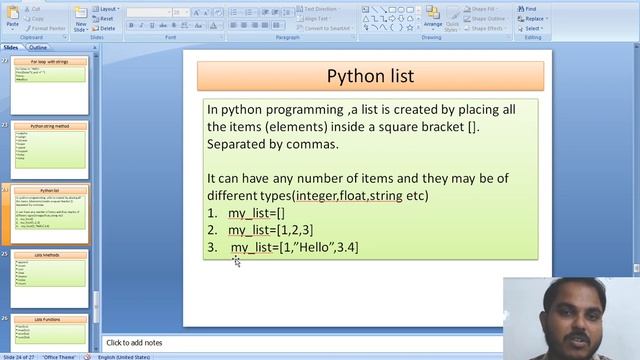Open the Drawing group dialog launcher
Viewport: 640px width, 360px height.
tap(509, 38)
